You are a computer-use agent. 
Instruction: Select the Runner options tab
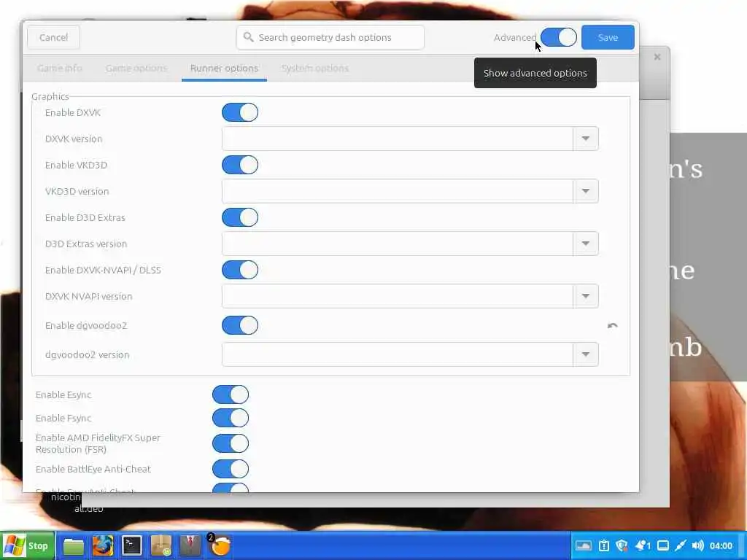pyautogui.click(x=224, y=68)
